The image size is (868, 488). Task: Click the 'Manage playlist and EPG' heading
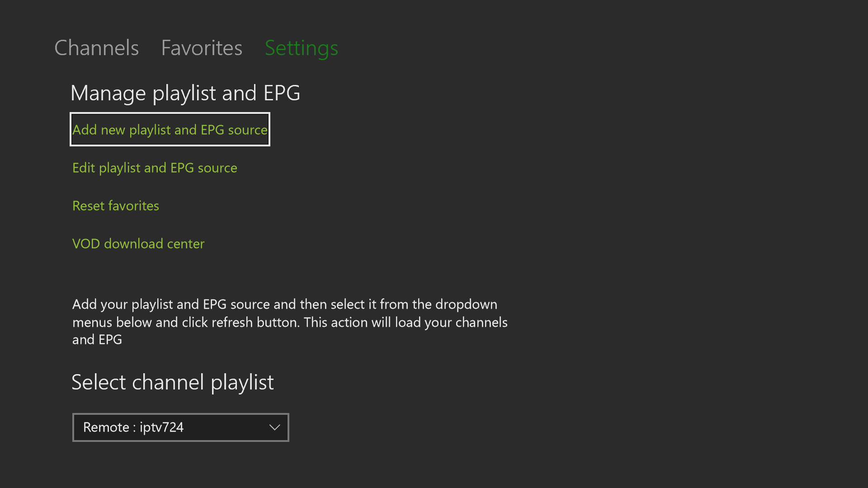point(185,93)
